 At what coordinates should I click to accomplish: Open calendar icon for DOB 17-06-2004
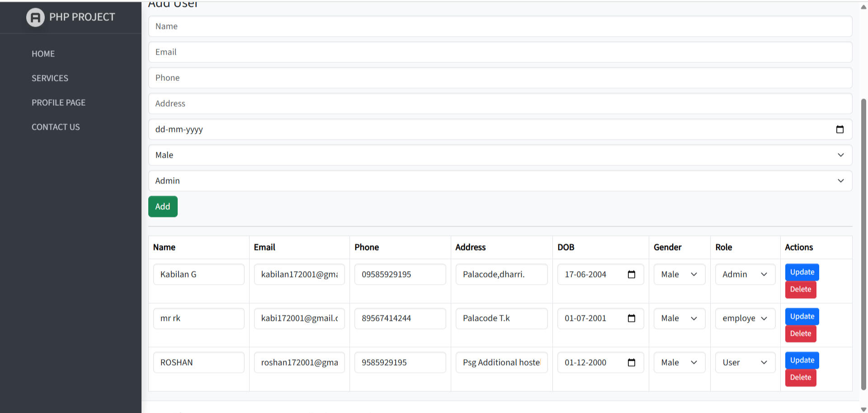pos(632,274)
